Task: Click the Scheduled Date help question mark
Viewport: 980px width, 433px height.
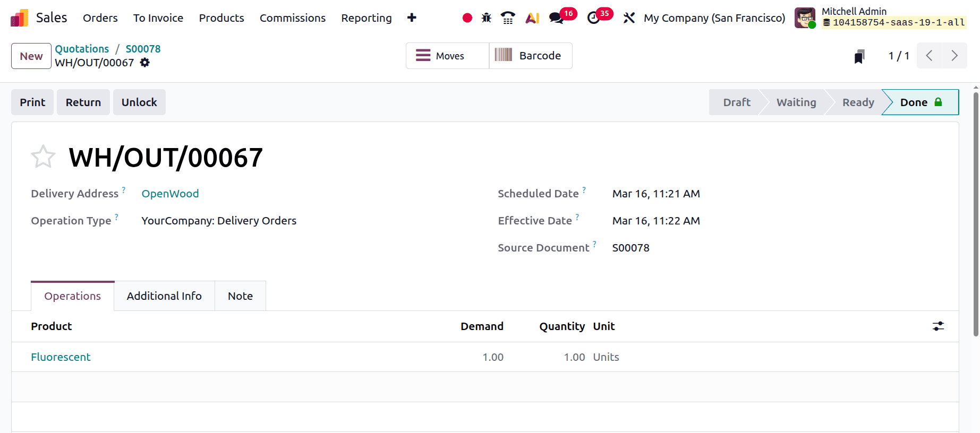Action: (584, 189)
